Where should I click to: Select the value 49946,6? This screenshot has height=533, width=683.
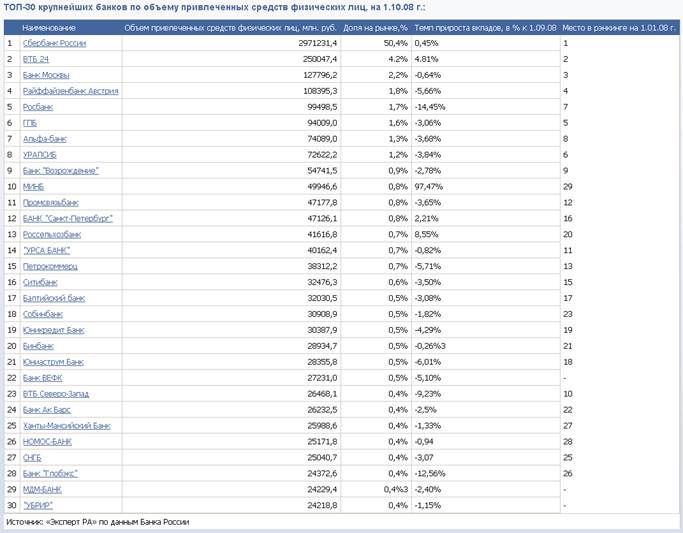coord(322,187)
